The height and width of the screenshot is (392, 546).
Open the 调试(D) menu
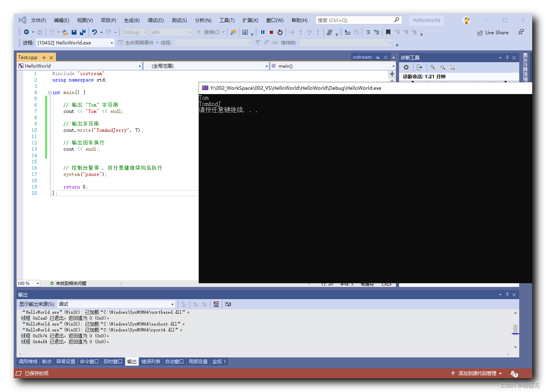(x=155, y=20)
